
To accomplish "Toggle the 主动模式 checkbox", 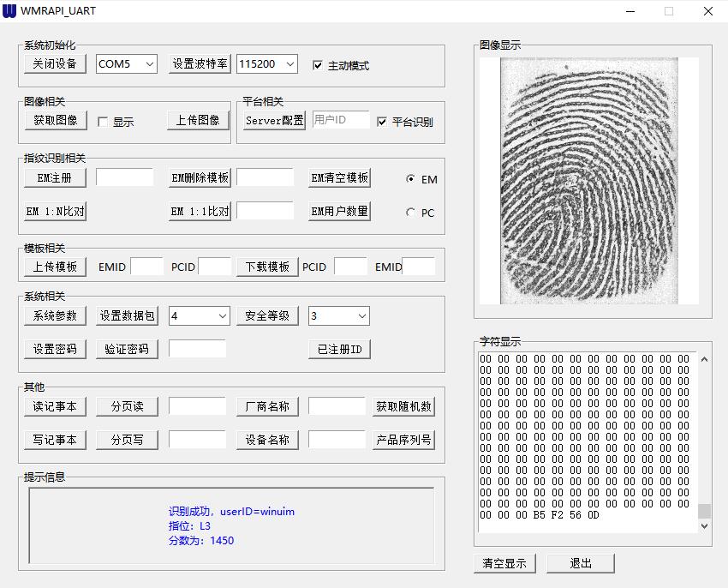I will [318, 65].
